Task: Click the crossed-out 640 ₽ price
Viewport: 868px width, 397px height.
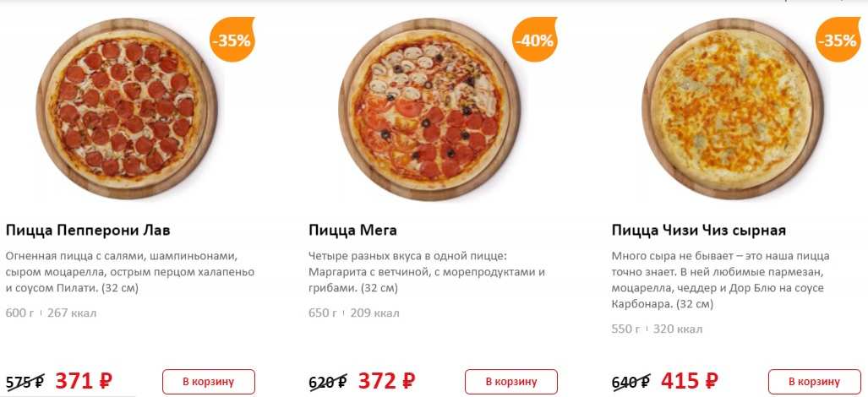Action: point(631,382)
